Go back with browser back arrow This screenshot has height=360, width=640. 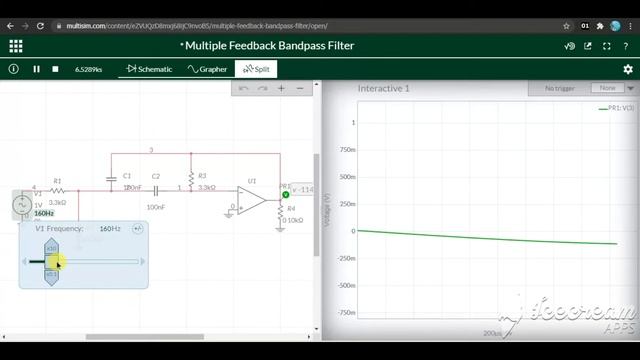(10, 26)
